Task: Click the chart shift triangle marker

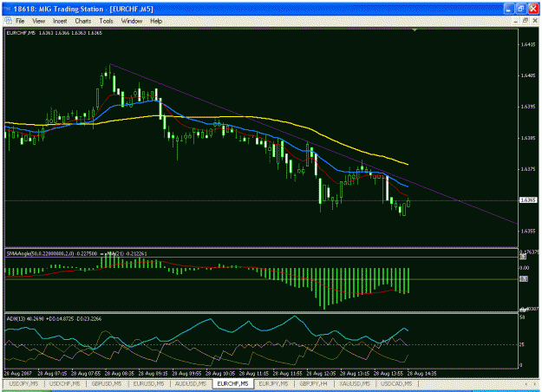Action: [x=415, y=30]
